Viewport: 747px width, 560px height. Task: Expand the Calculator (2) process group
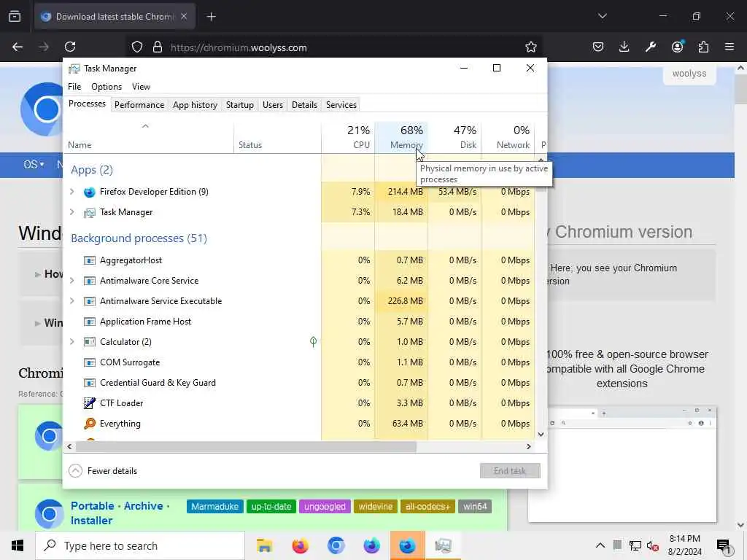72,342
